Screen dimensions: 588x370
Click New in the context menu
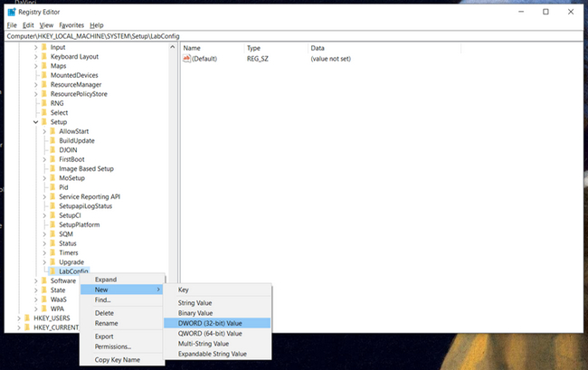[x=122, y=289]
